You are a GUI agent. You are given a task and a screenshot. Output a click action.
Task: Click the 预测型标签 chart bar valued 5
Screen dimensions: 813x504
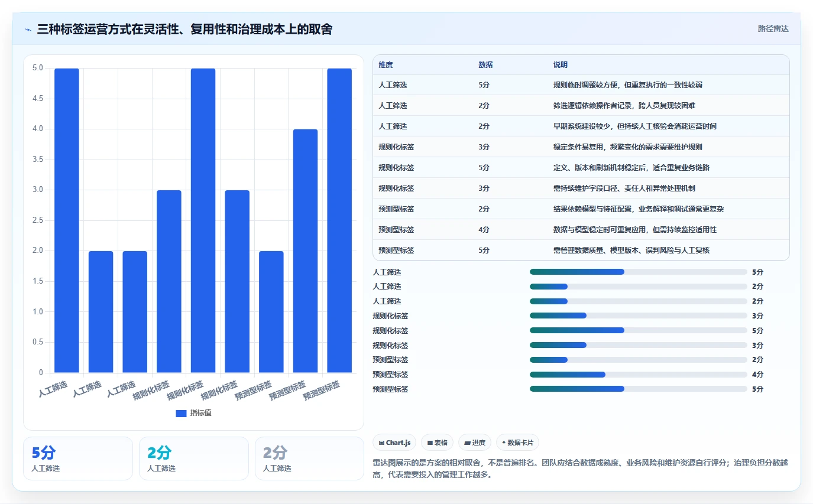coord(339,220)
